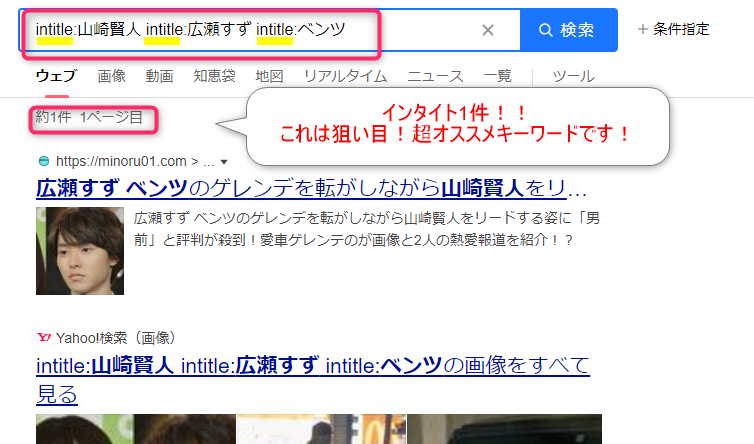
Task: Expand the dropdown arrow beside minoru01.com URL
Action: [224, 161]
